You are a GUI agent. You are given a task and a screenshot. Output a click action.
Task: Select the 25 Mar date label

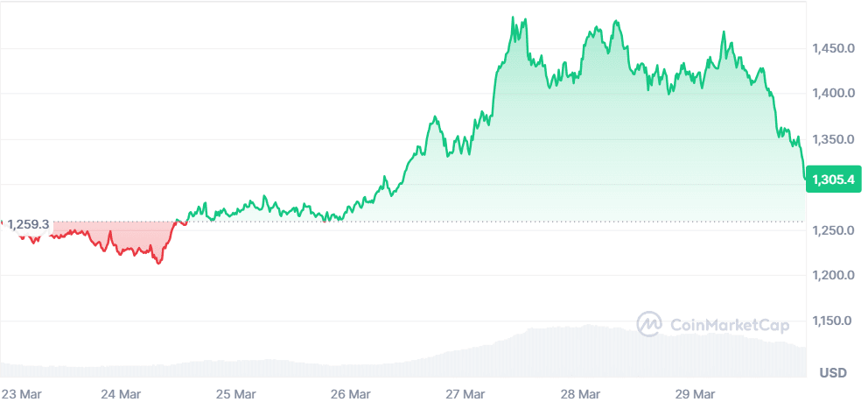pos(237,393)
